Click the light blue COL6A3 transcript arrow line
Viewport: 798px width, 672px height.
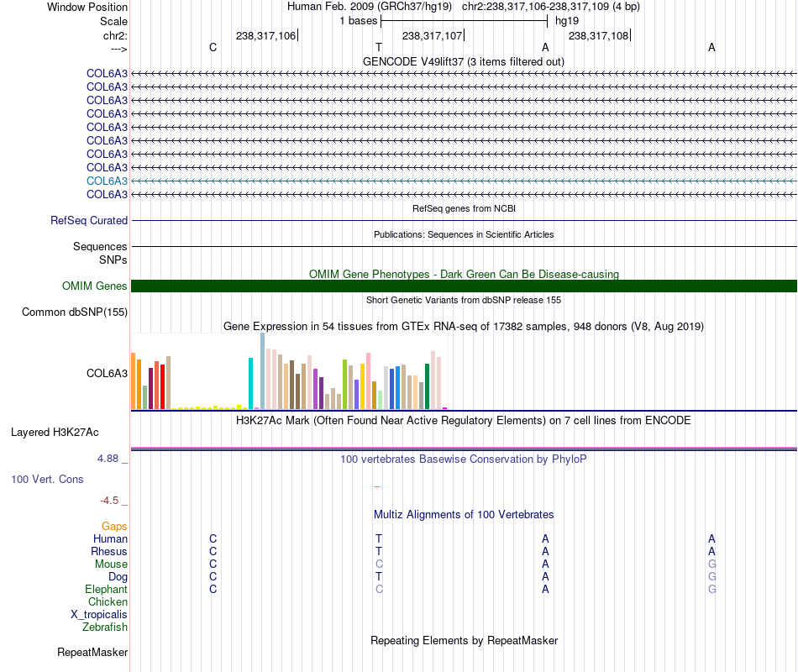464,181
